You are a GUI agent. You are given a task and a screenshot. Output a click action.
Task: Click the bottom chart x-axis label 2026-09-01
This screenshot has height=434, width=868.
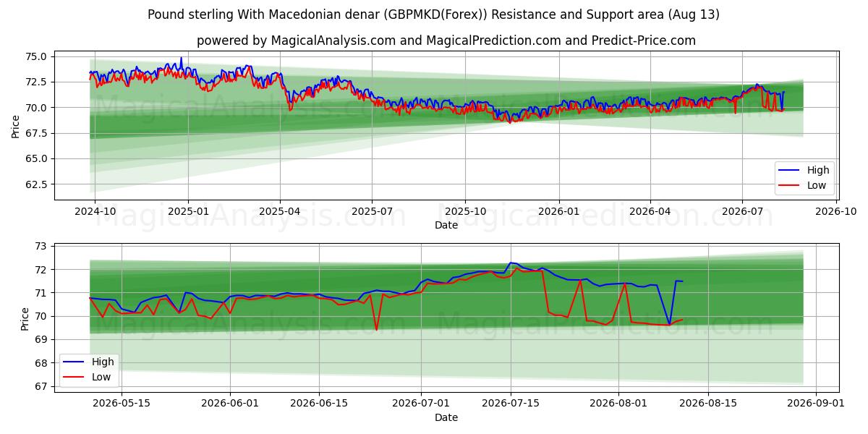click(x=817, y=404)
